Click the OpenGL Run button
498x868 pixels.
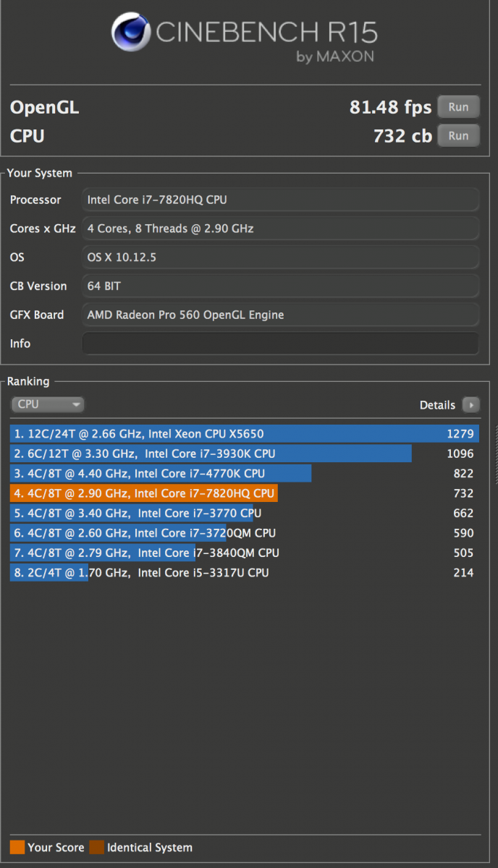point(458,106)
